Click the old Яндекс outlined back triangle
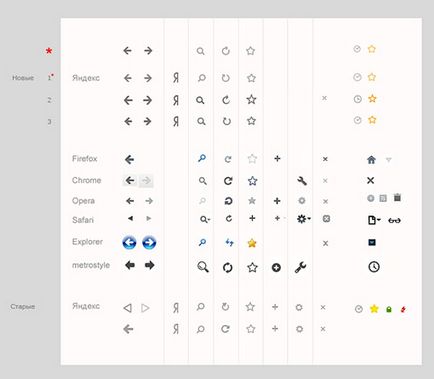The image size is (434, 379). 127,308
